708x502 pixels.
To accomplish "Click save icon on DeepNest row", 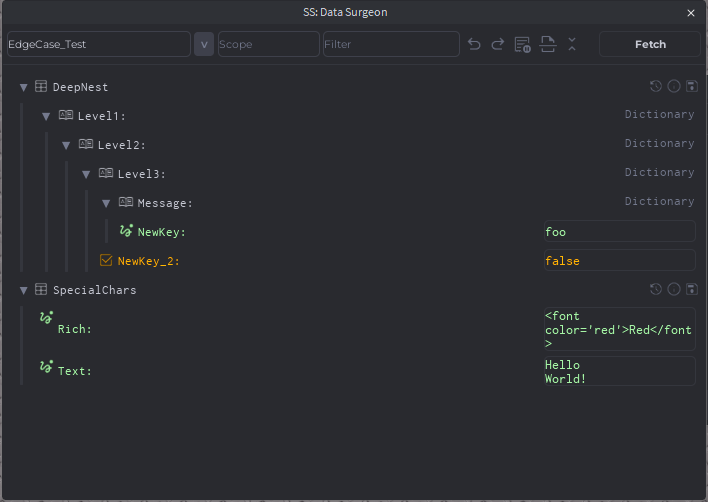I will pos(692,86).
